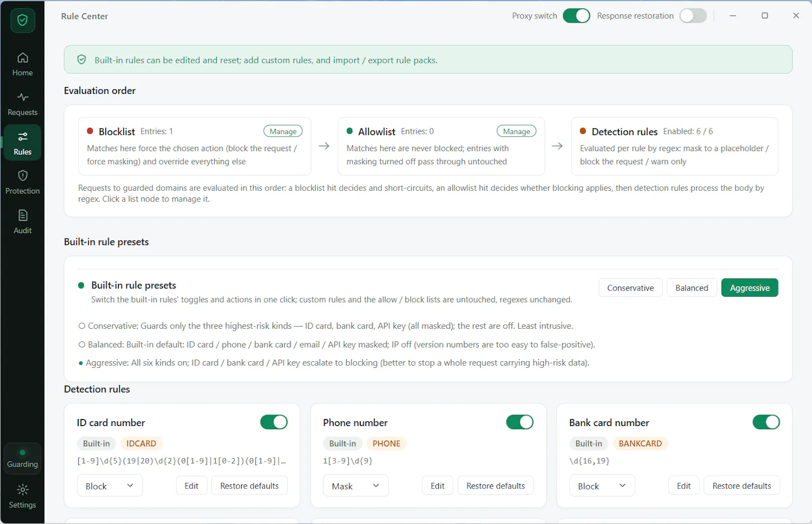Click 'Enabled: 6 / 6' text

(x=688, y=131)
